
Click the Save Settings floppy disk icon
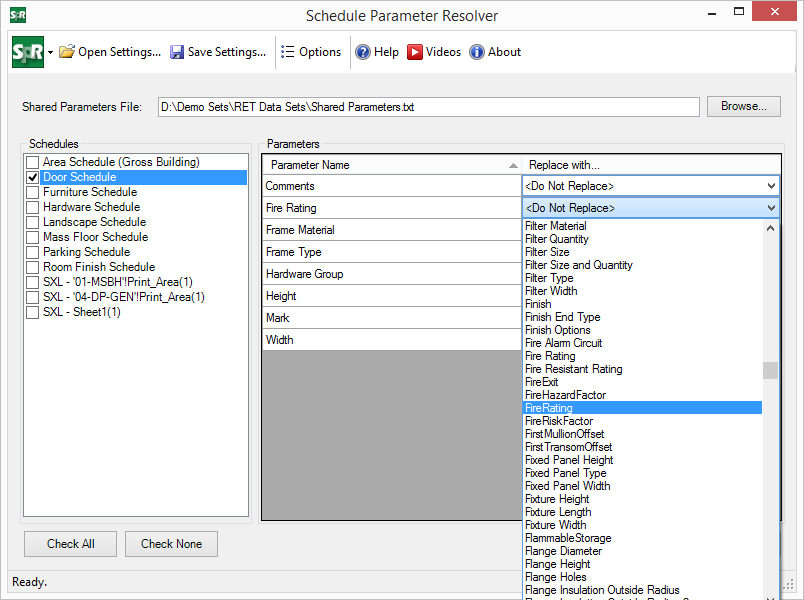(x=177, y=52)
